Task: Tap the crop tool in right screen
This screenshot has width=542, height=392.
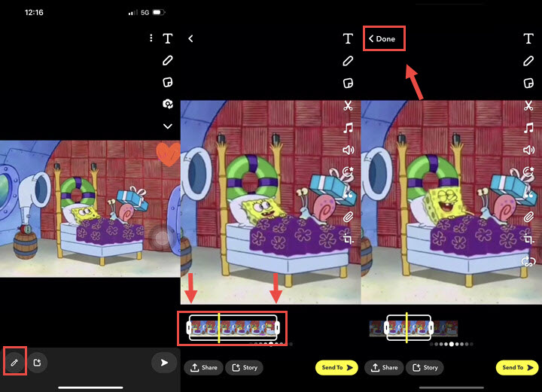Action: pos(528,239)
